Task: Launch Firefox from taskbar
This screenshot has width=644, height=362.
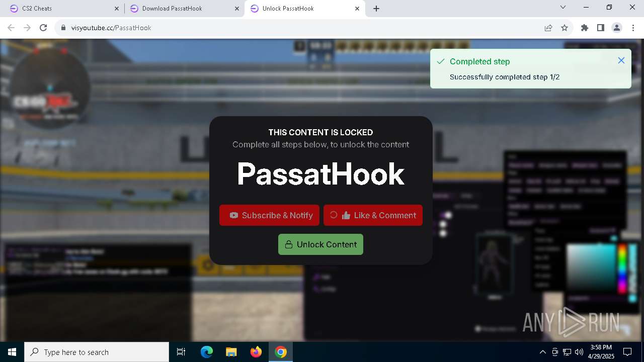Action: (256, 352)
